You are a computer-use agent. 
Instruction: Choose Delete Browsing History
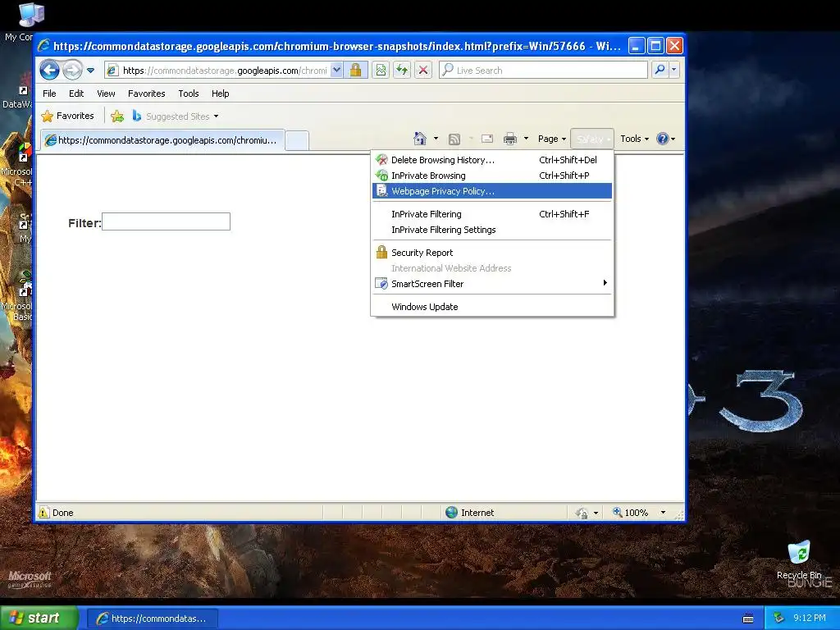(492, 160)
